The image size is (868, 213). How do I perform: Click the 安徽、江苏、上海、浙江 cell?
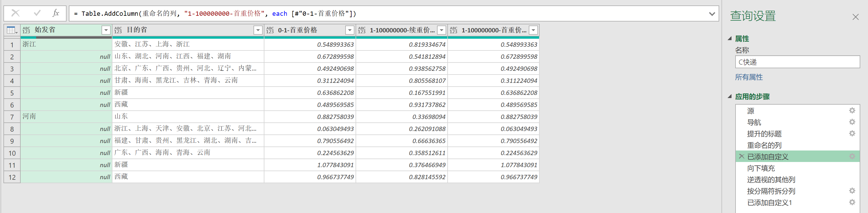(x=188, y=44)
